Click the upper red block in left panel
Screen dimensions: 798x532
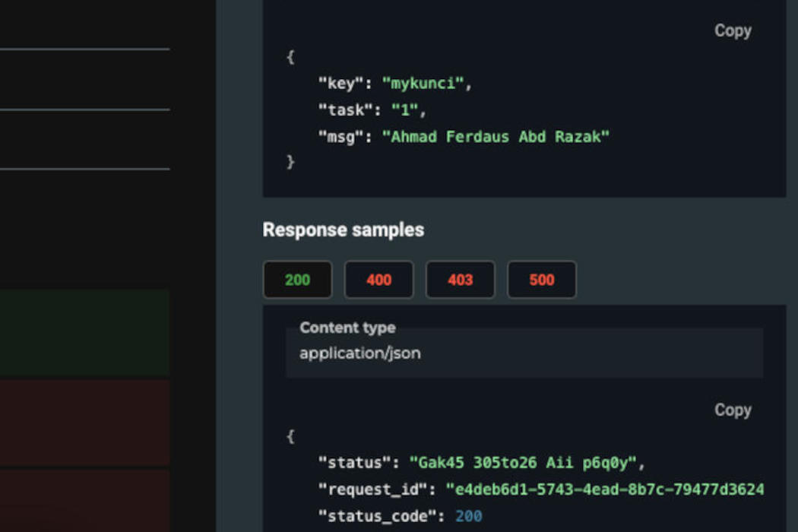(x=84, y=423)
